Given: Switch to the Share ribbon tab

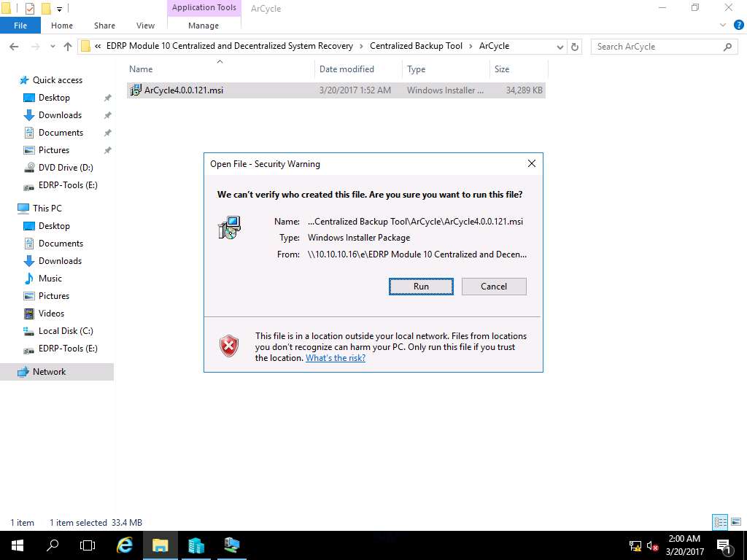Looking at the screenshot, I should [104, 26].
